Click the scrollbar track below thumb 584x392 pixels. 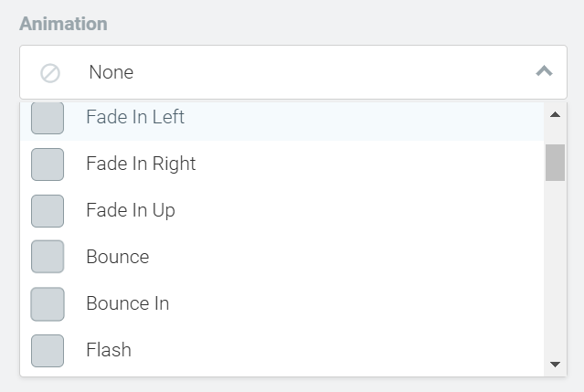click(555, 268)
